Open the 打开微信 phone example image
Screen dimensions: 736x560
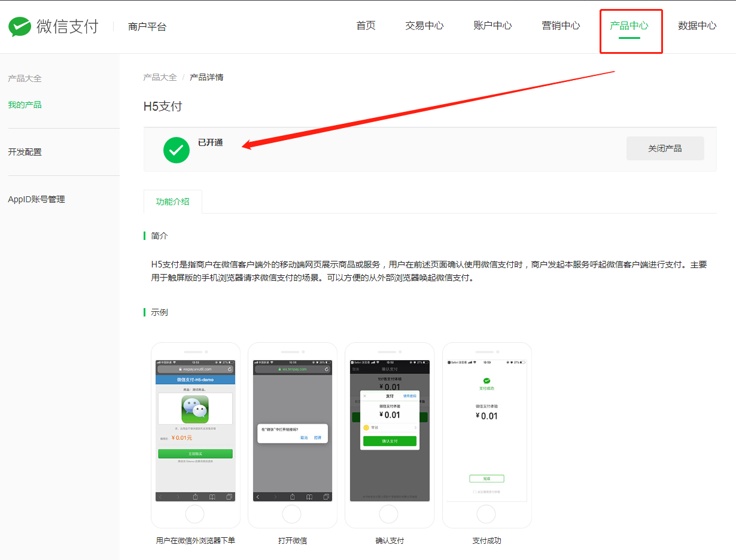pos(293,435)
